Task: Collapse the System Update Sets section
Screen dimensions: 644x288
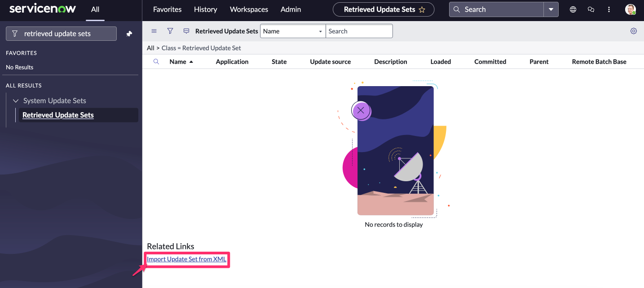Action: coord(16,100)
